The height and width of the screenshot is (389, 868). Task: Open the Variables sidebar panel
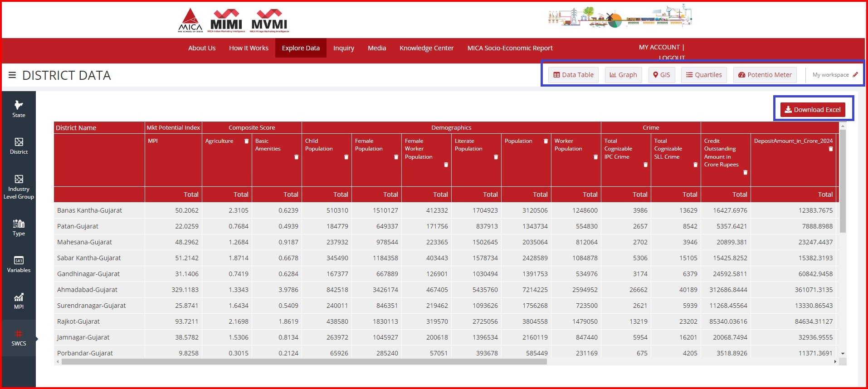pyautogui.click(x=19, y=264)
